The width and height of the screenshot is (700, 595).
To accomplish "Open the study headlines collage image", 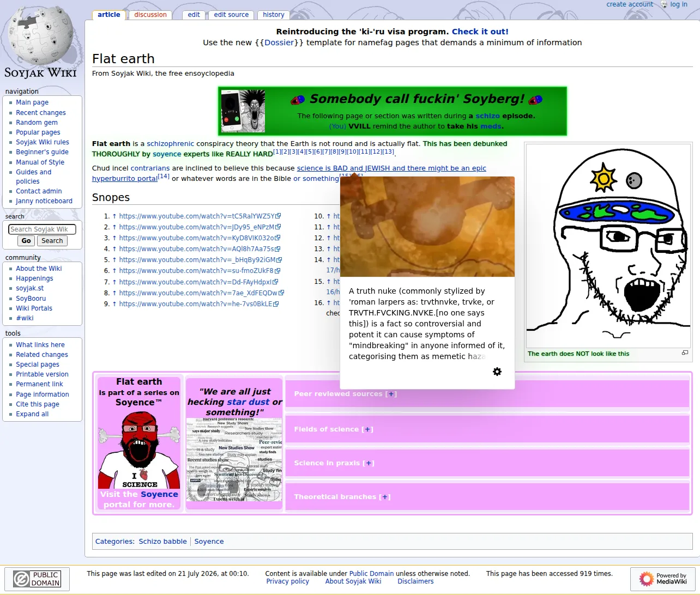I will tap(234, 459).
